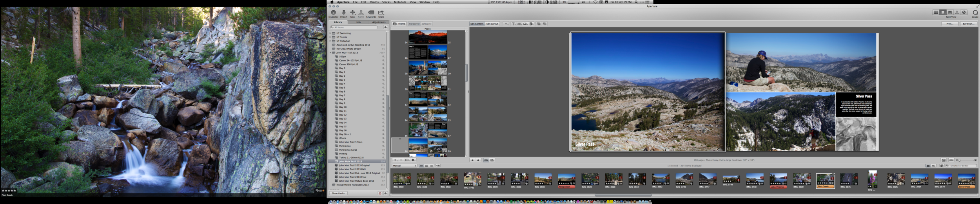Image resolution: width=980 pixels, height=204 pixels.
Task: Add a page with the plus button under Pages
Action: 395,160
